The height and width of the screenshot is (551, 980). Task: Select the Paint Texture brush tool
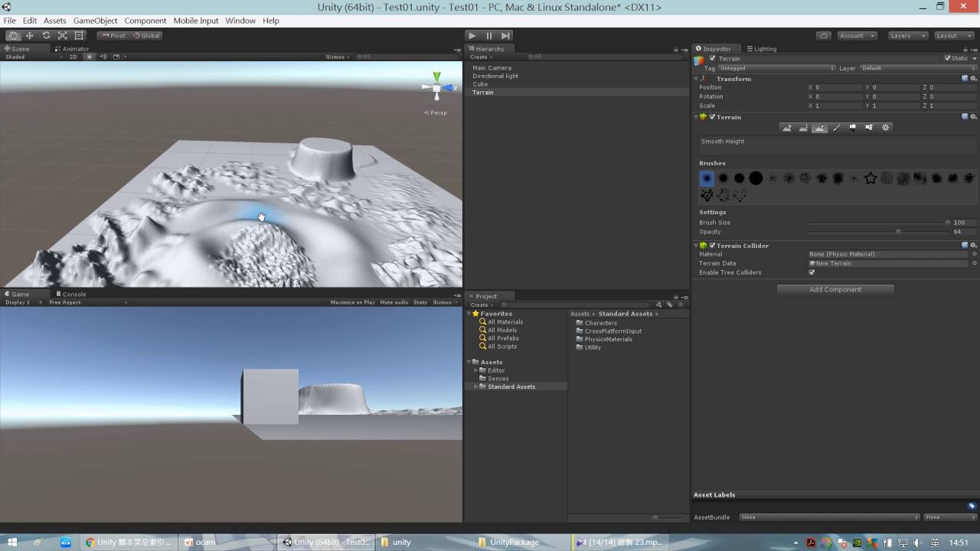[x=836, y=128]
